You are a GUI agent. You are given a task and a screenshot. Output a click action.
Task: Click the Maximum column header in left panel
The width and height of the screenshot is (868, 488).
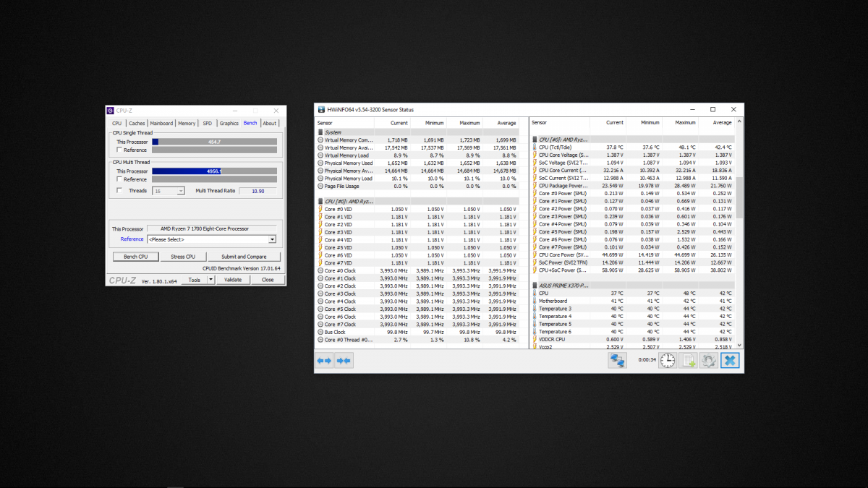[464, 123]
